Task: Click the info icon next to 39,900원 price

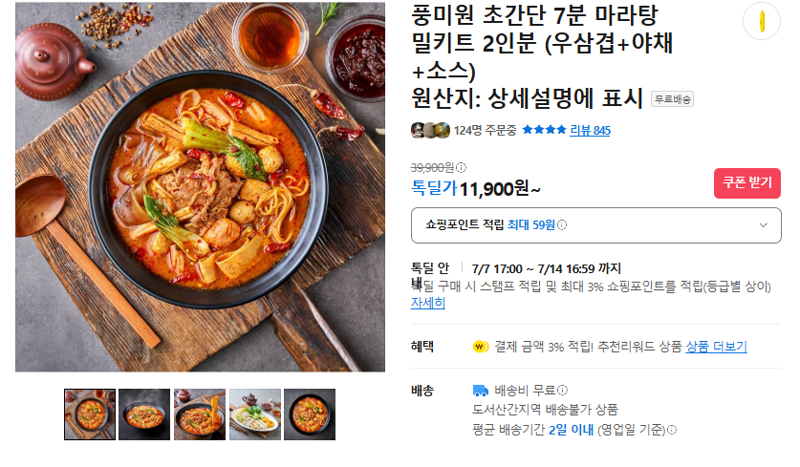Action: pos(461,167)
